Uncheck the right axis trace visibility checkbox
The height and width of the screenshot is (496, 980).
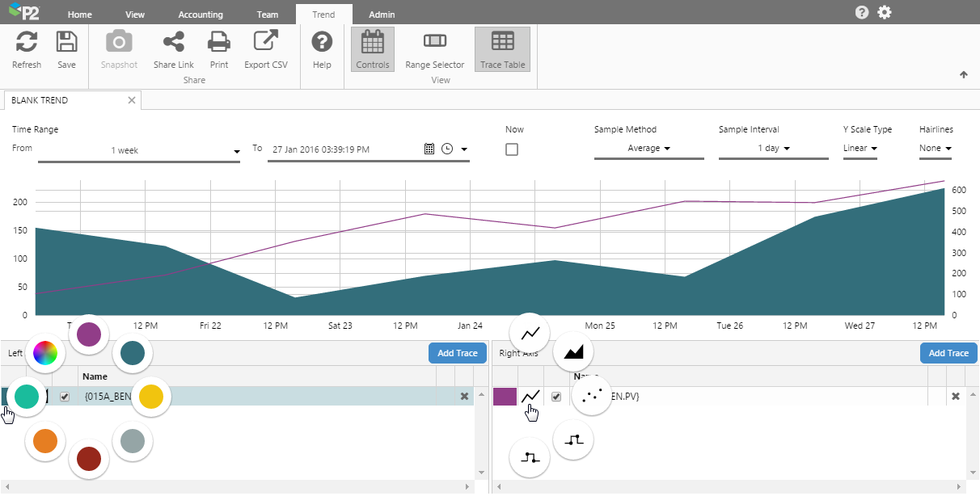pos(556,397)
